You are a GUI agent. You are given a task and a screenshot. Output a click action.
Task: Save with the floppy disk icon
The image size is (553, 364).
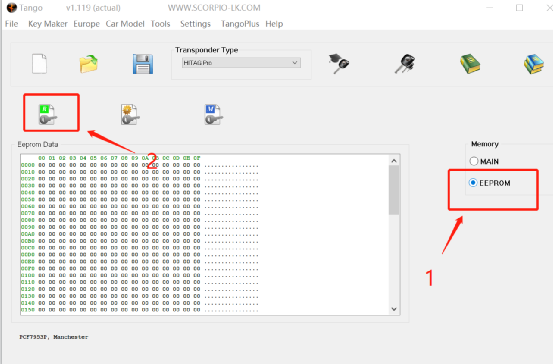coord(143,64)
